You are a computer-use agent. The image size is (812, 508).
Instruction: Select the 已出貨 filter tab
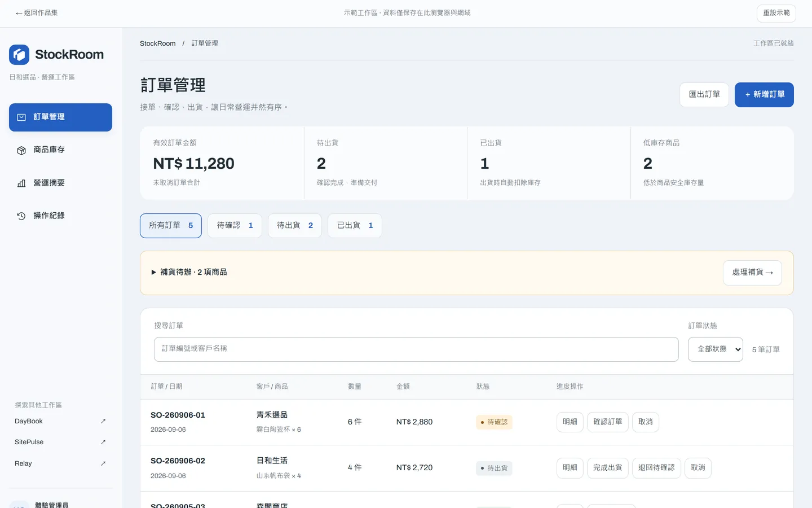pyautogui.click(x=355, y=226)
